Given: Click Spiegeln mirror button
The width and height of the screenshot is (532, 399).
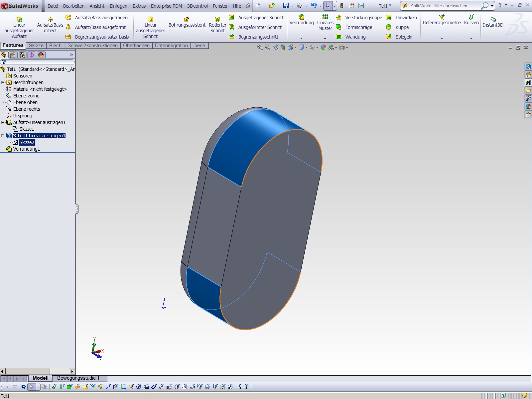Looking at the screenshot, I should [399, 37].
